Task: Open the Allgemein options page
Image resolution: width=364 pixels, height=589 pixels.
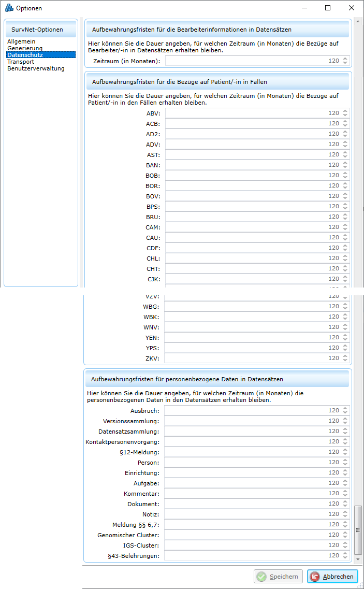Action: click(21, 41)
